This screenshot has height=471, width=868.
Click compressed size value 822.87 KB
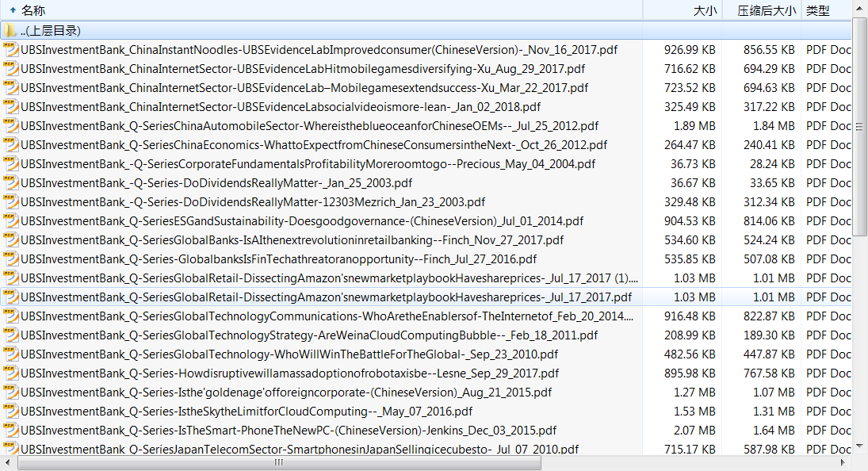point(769,316)
